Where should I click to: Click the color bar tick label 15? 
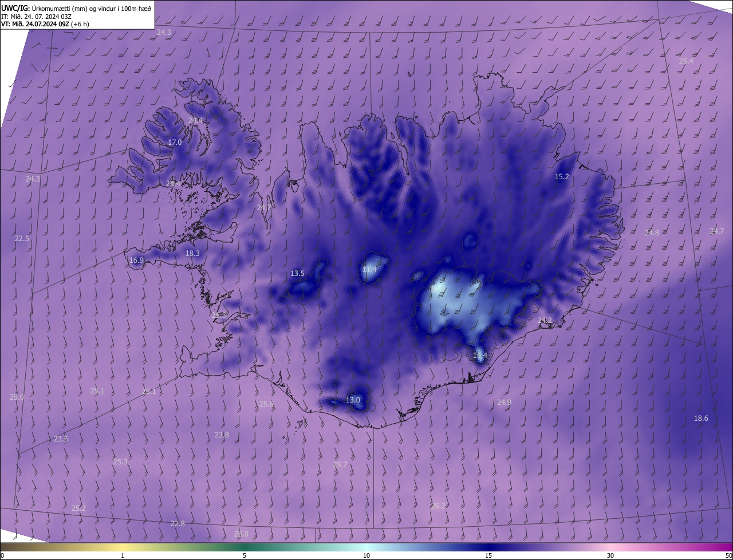488,555
